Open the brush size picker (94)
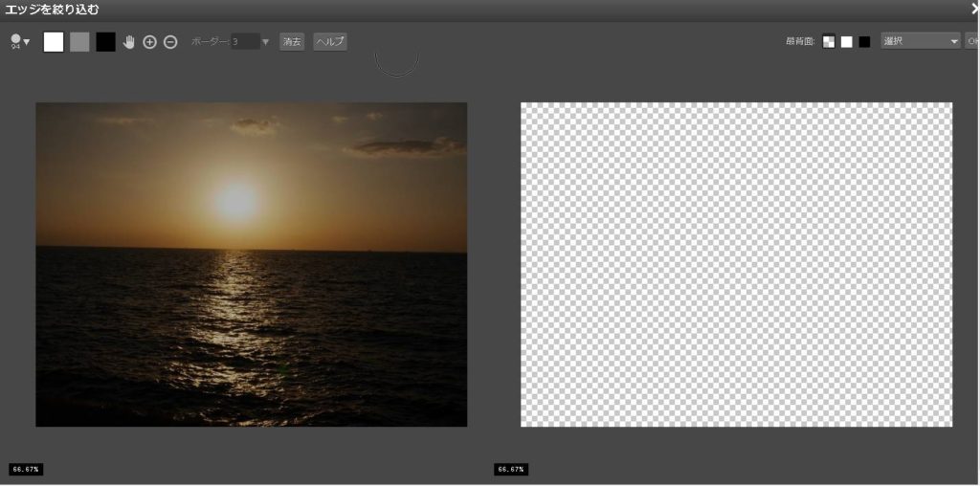980x486 pixels. [x=19, y=42]
